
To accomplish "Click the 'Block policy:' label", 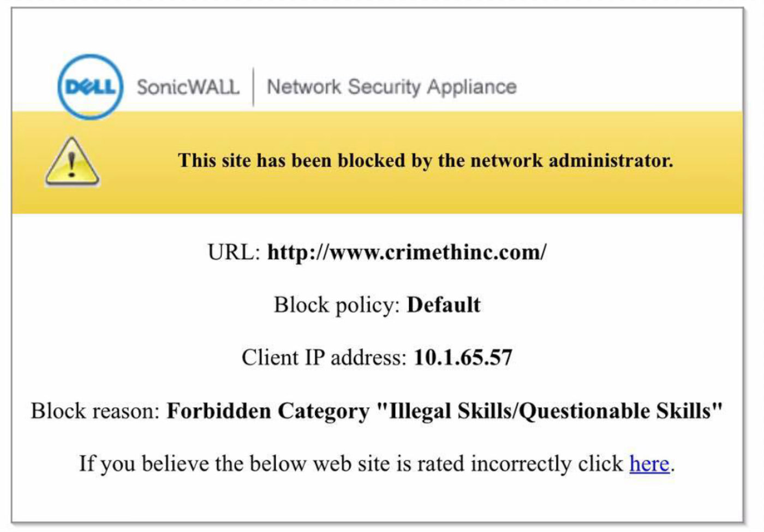I will coord(337,304).
